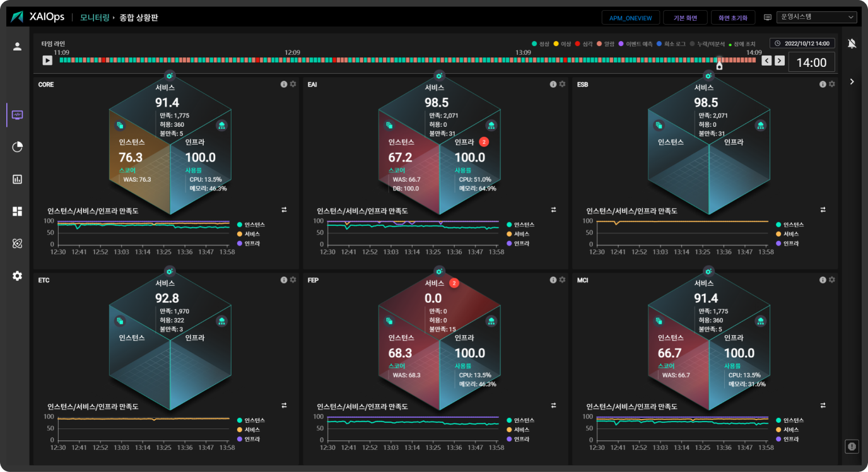The width and height of the screenshot is (868, 472).
Task: Click the infra cloud icon in the EAI hexagon
Action: tap(491, 126)
